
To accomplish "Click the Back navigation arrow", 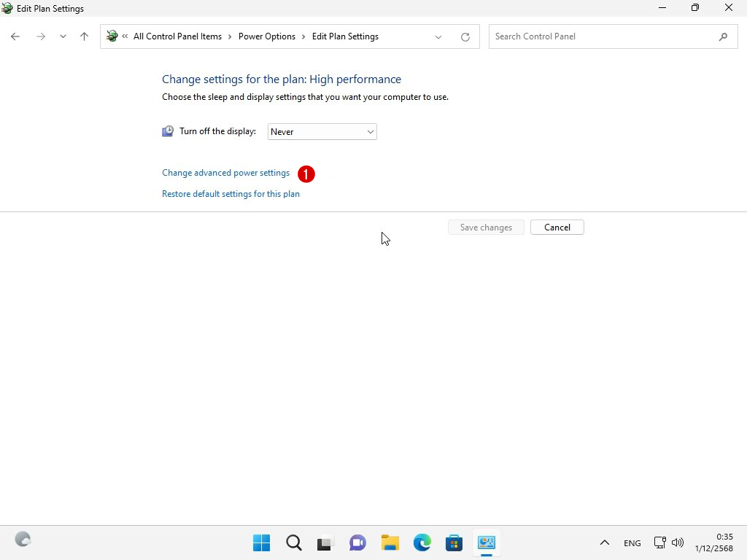I will [x=15, y=36].
